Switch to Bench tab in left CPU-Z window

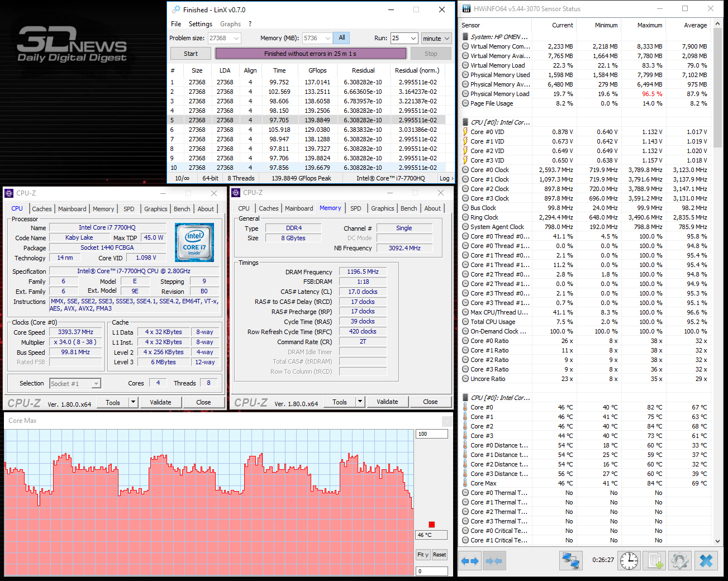click(182, 209)
